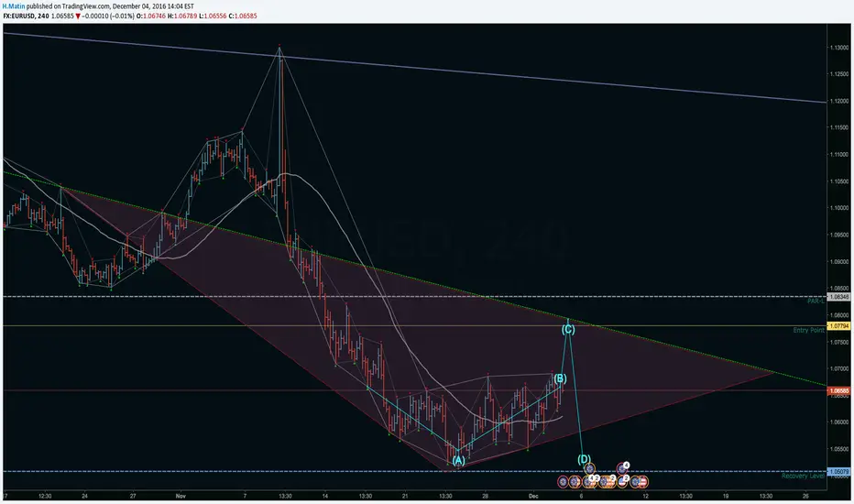Select the close value C:1.06585 in header
Image resolution: width=854 pixels, height=504 pixels.
point(243,16)
